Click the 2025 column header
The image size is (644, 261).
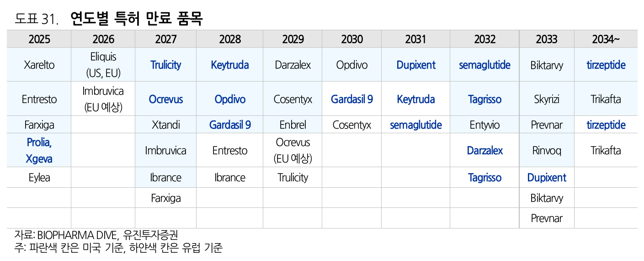click(39, 39)
